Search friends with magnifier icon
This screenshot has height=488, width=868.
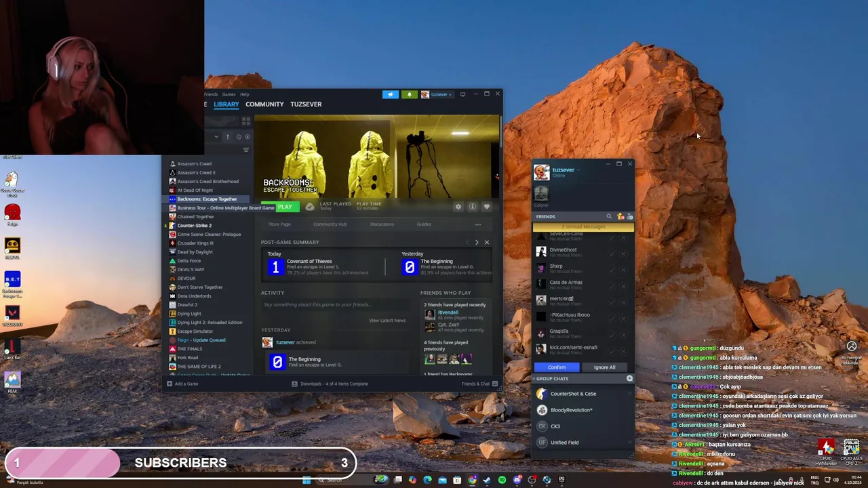tap(609, 216)
